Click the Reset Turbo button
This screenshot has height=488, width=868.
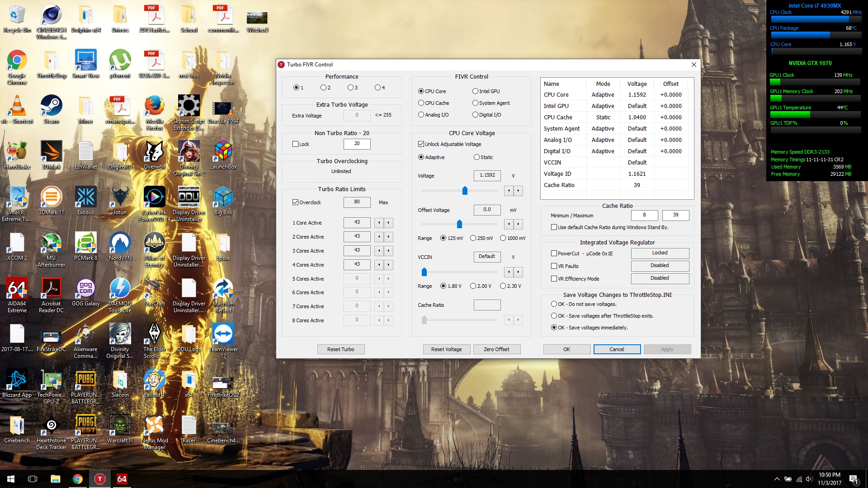coord(340,349)
